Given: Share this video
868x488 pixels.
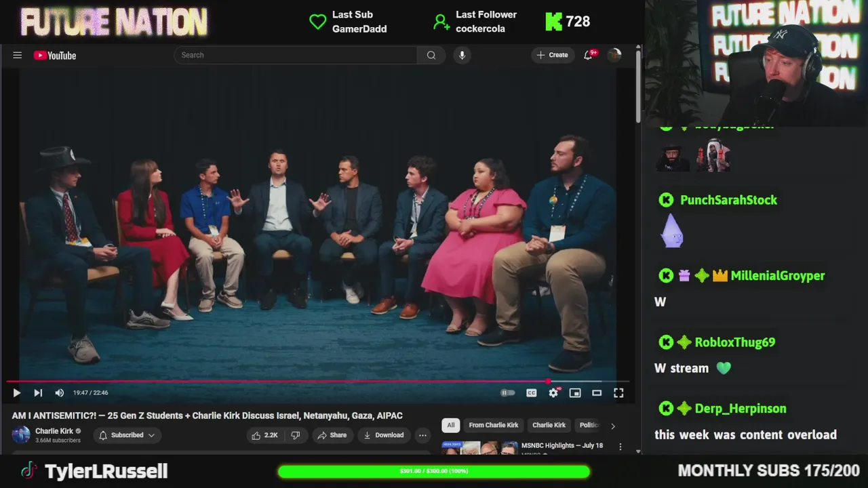Looking at the screenshot, I should (332, 435).
